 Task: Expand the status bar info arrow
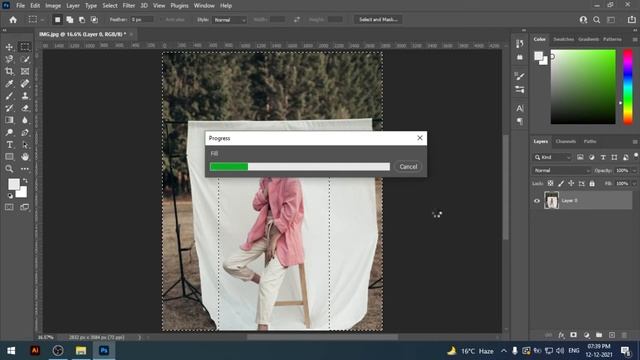139,338
